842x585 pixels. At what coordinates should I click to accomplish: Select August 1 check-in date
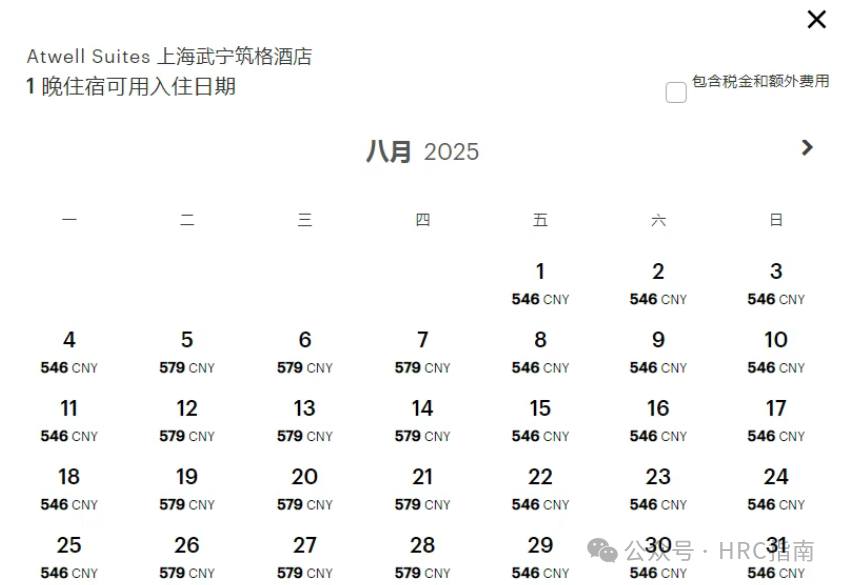point(540,271)
